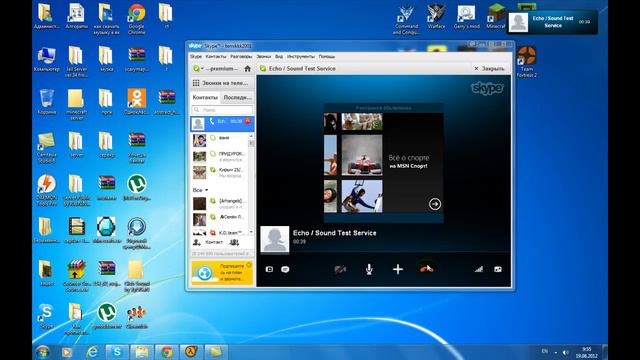Open the taskbar clock and date

coord(587,353)
